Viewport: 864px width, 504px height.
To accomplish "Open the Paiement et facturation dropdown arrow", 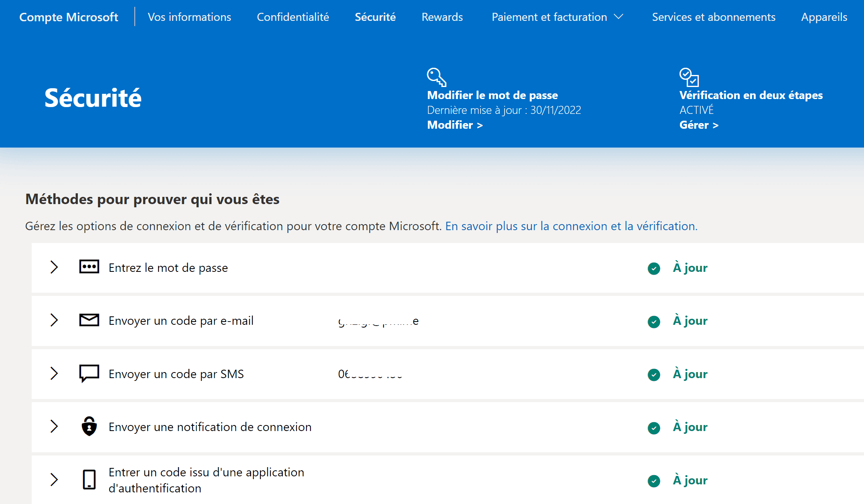I will [x=619, y=17].
